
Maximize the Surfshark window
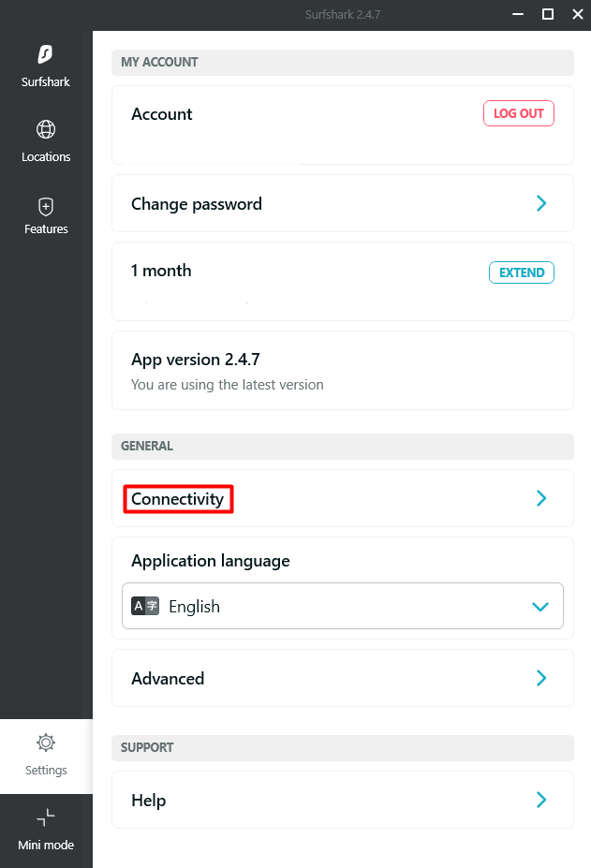pyautogui.click(x=548, y=14)
